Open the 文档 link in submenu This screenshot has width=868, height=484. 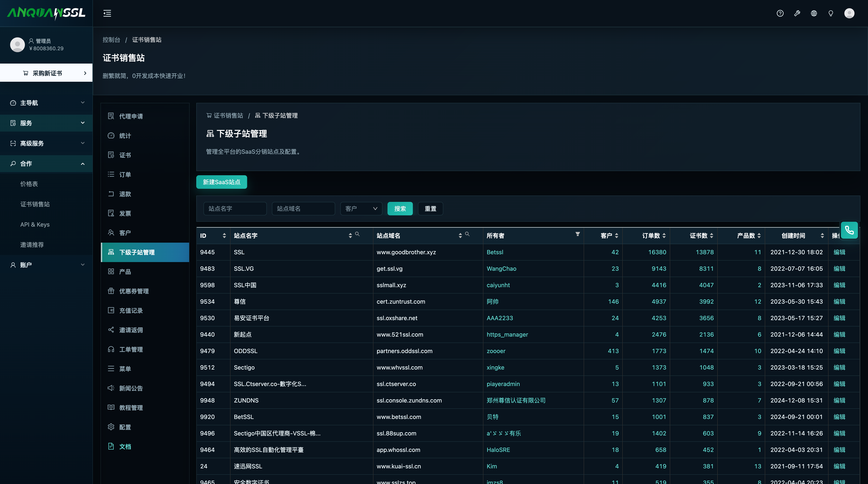tap(145, 447)
